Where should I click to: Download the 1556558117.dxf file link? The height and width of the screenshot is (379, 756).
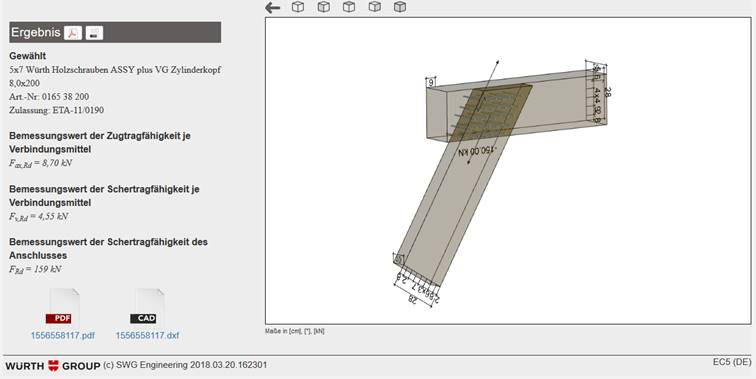(x=147, y=336)
